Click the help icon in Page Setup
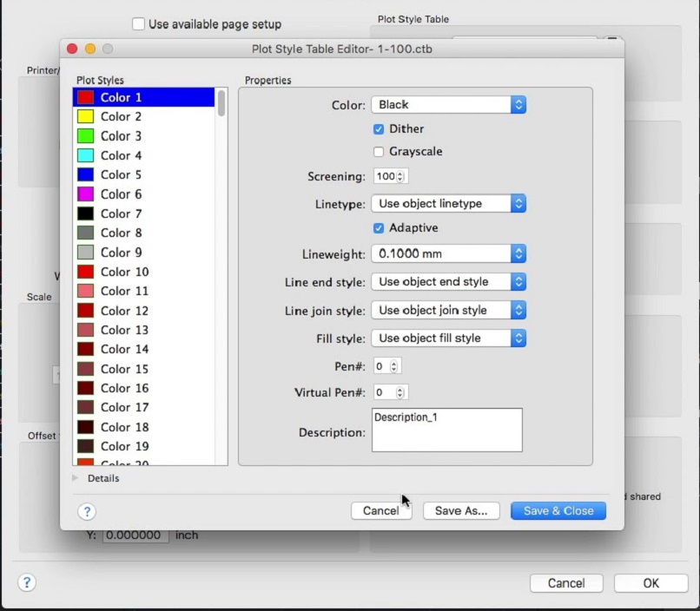This screenshot has height=611, width=700. (x=27, y=582)
